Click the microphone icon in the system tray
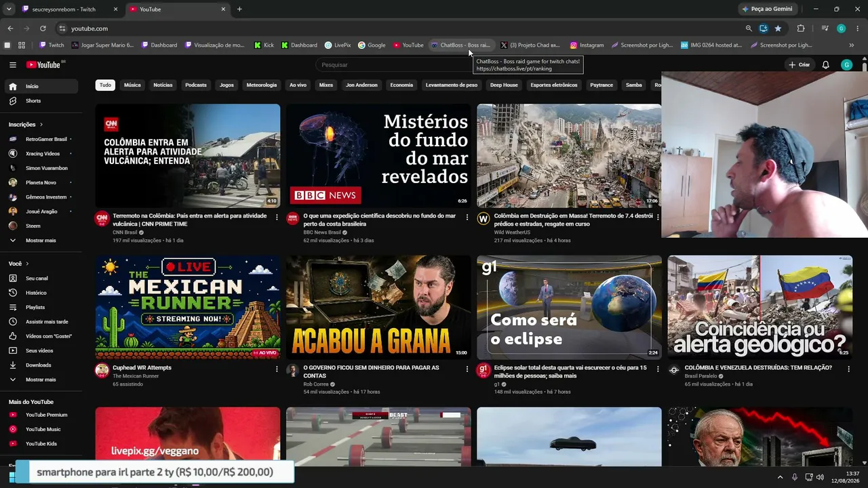The image size is (868, 488). coord(795,477)
